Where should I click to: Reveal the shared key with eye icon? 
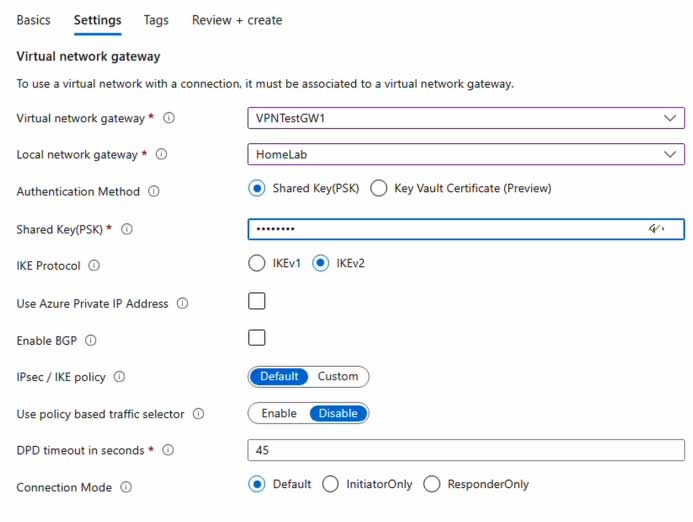tap(656, 229)
